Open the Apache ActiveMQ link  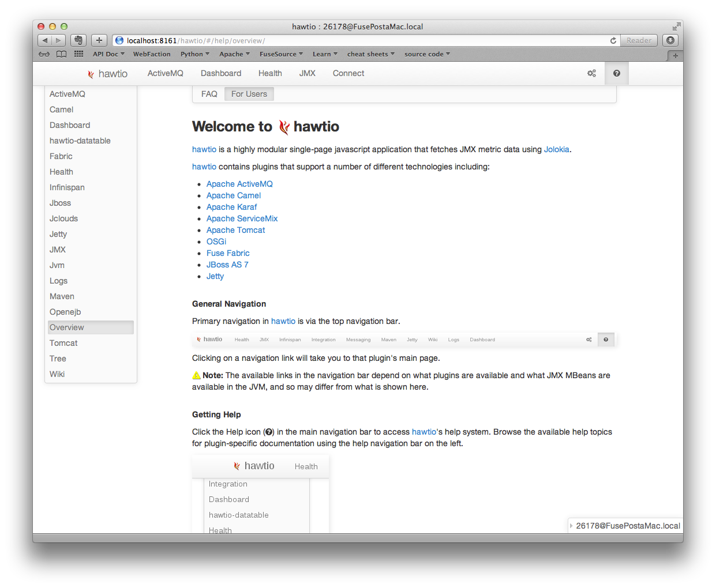click(239, 184)
